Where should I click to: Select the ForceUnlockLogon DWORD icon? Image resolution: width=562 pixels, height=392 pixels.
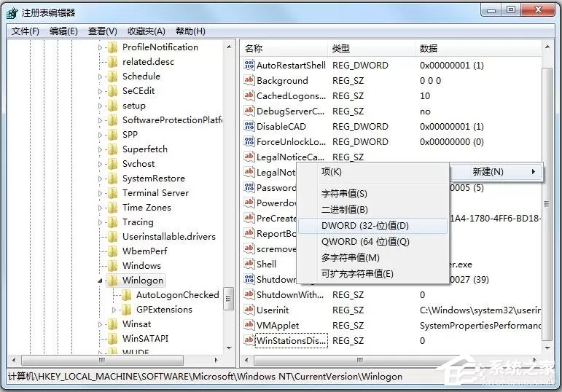pyautogui.click(x=249, y=141)
